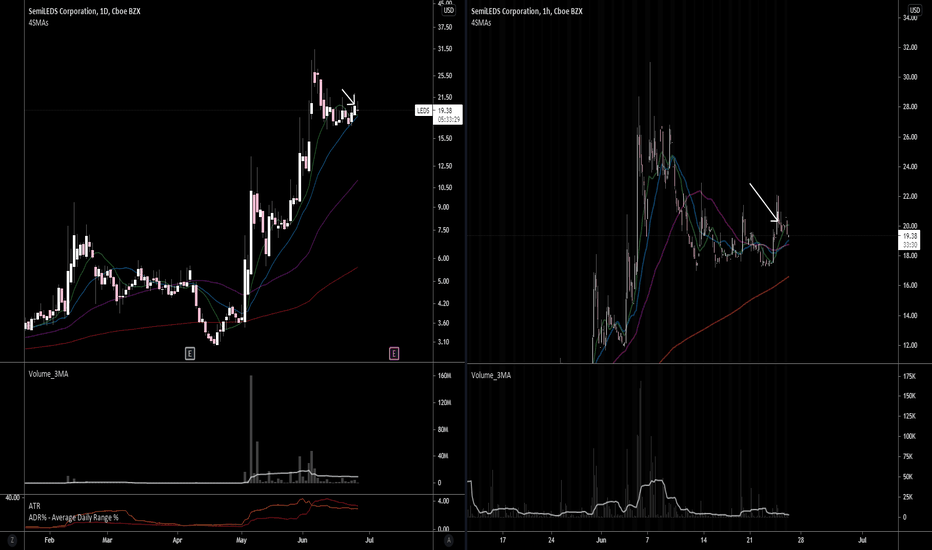The image size is (932, 550).
Task: Click 7.50 on daily price scale
Action: (x=443, y=230)
